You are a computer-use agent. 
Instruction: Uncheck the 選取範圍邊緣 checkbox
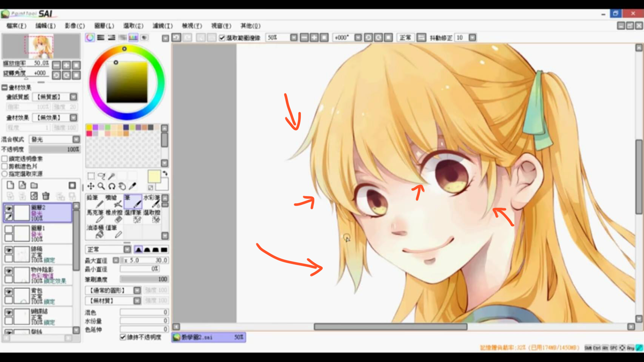click(222, 38)
